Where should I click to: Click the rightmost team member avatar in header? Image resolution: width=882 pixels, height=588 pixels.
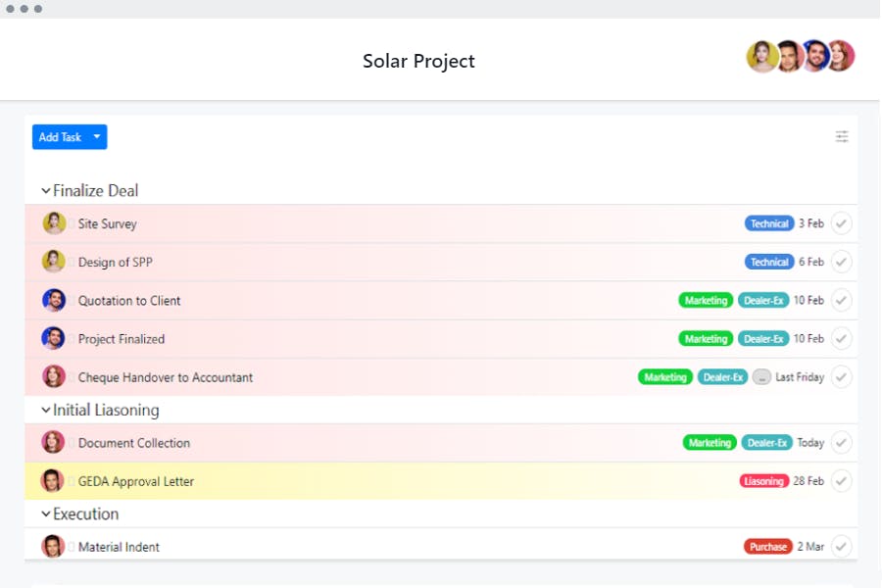coord(842,56)
